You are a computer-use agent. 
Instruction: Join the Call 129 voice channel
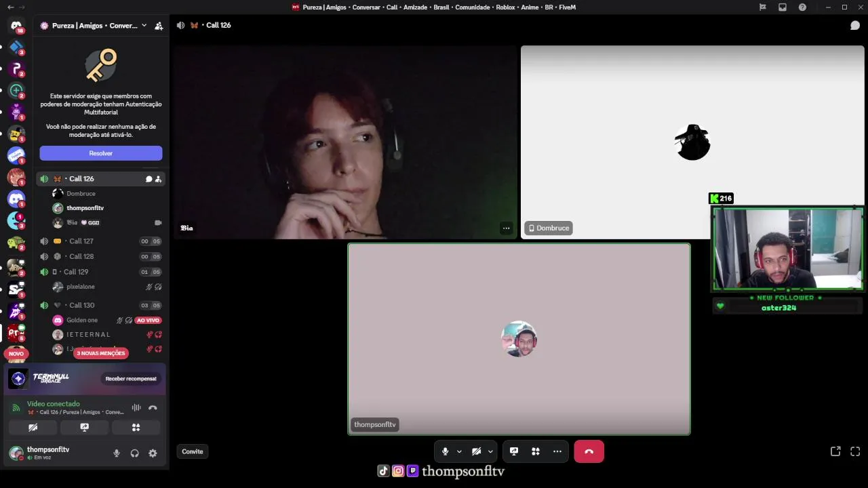[100, 272]
